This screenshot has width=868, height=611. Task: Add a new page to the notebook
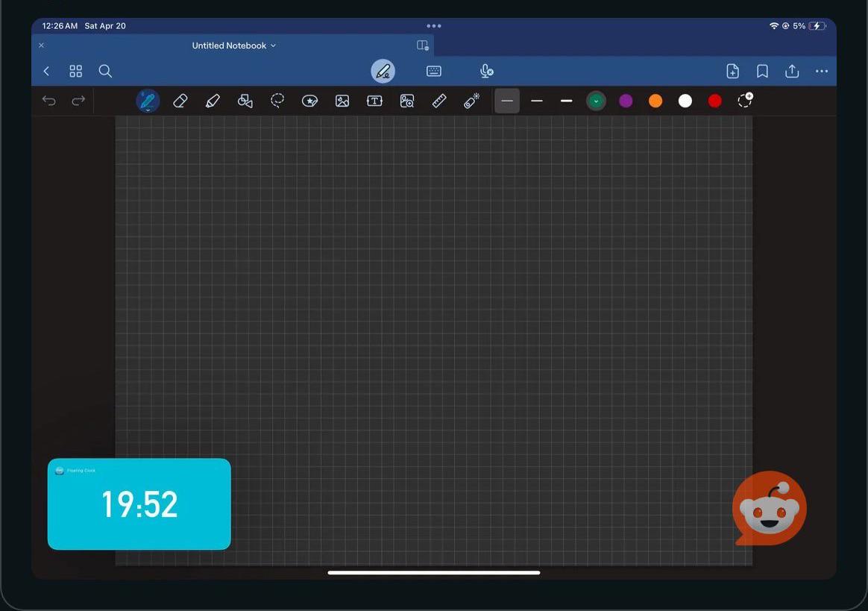click(x=732, y=70)
